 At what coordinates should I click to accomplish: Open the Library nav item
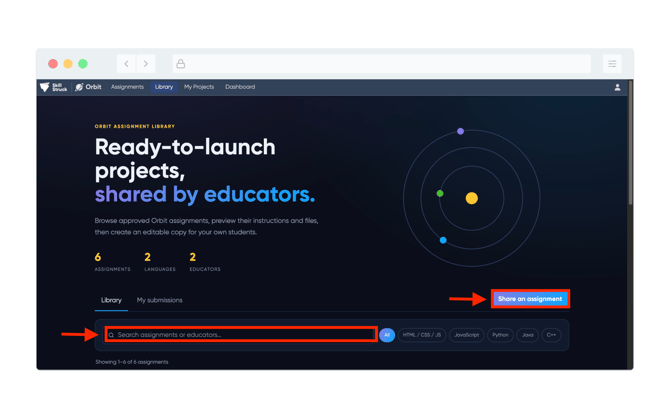click(164, 87)
